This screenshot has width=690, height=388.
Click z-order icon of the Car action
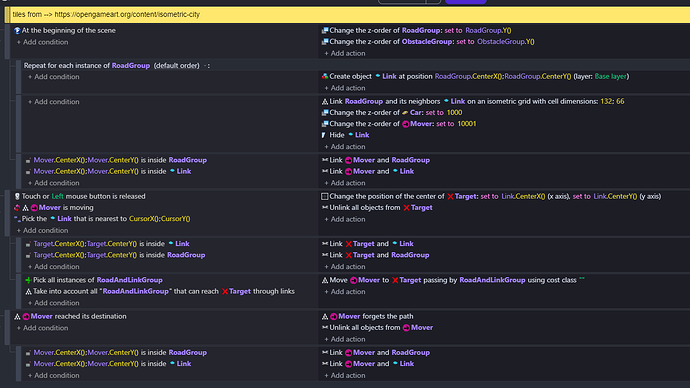pyautogui.click(x=325, y=113)
